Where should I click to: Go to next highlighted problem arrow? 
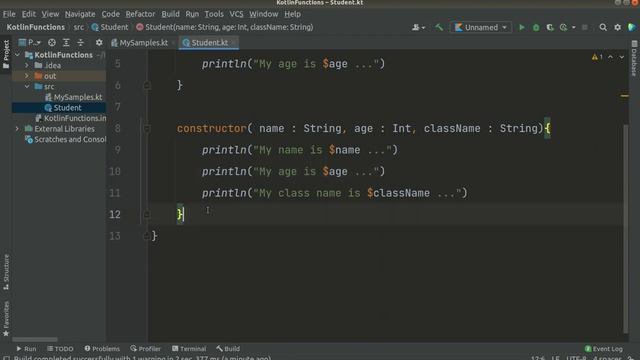tap(621, 57)
